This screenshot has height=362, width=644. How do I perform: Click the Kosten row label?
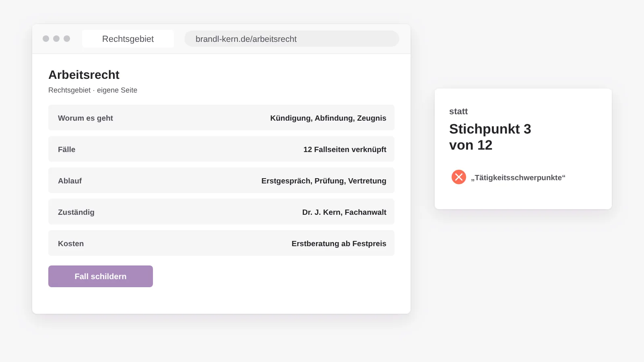click(71, 244)
